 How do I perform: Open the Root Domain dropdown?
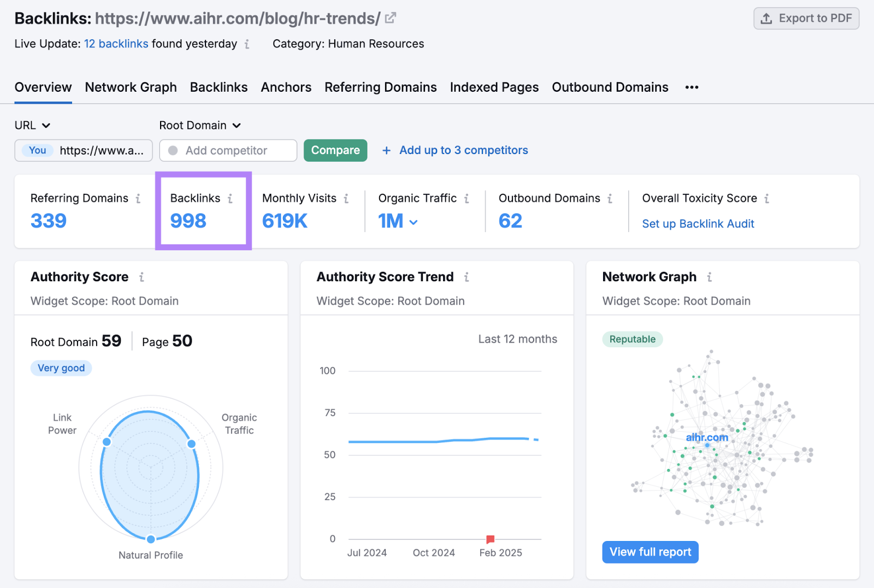(x=200, y=125)
